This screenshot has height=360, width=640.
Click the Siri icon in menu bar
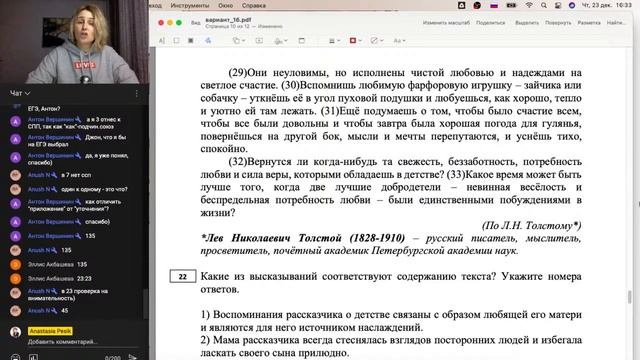572,5
